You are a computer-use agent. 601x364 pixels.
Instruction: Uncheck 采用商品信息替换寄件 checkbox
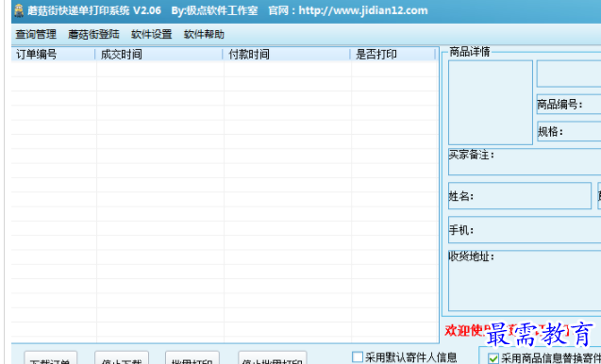493,358
